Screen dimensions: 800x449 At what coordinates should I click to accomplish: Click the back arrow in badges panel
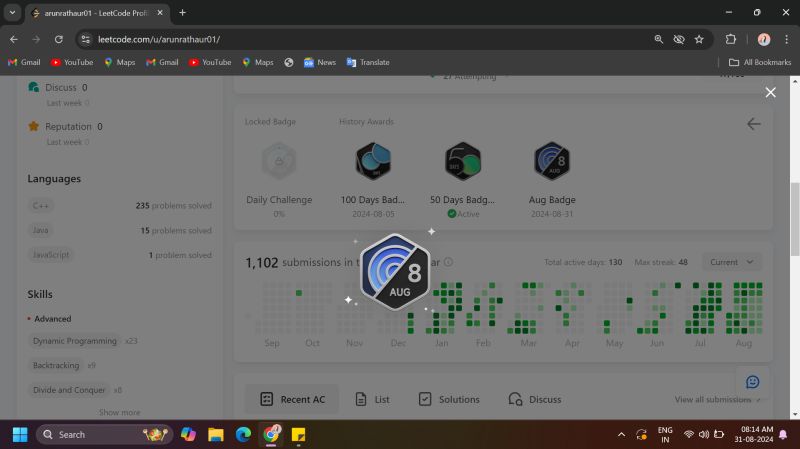coord(754,123)
